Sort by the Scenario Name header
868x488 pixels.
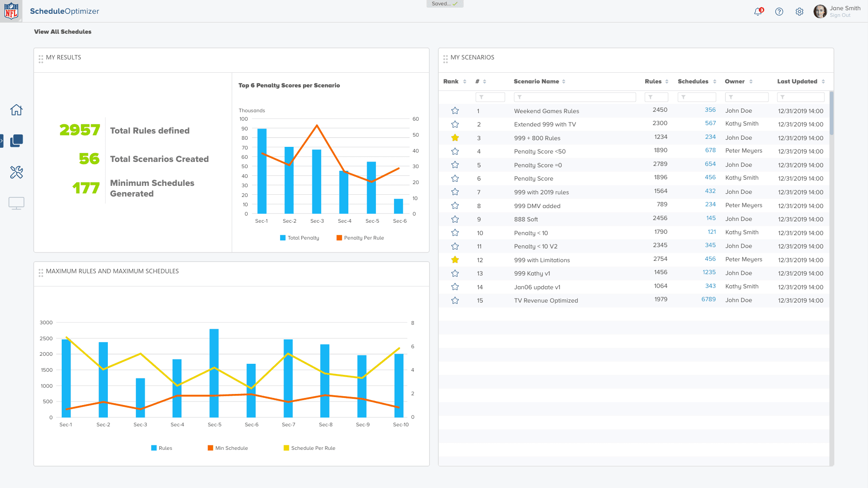coord(536,82)
